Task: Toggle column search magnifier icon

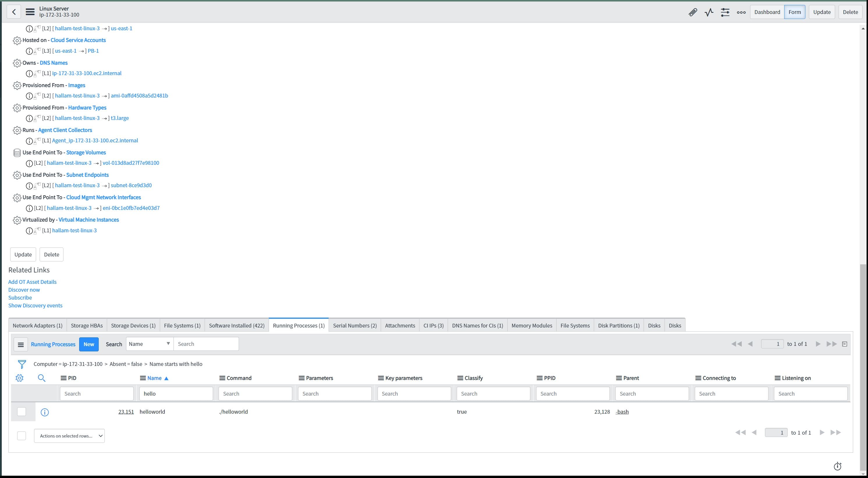Action: 41,378
